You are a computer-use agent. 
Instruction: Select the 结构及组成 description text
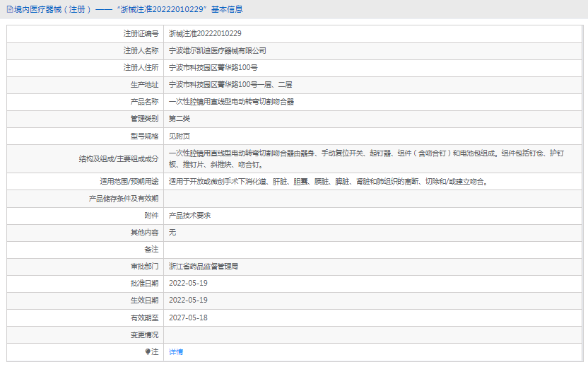pos(366,158)
